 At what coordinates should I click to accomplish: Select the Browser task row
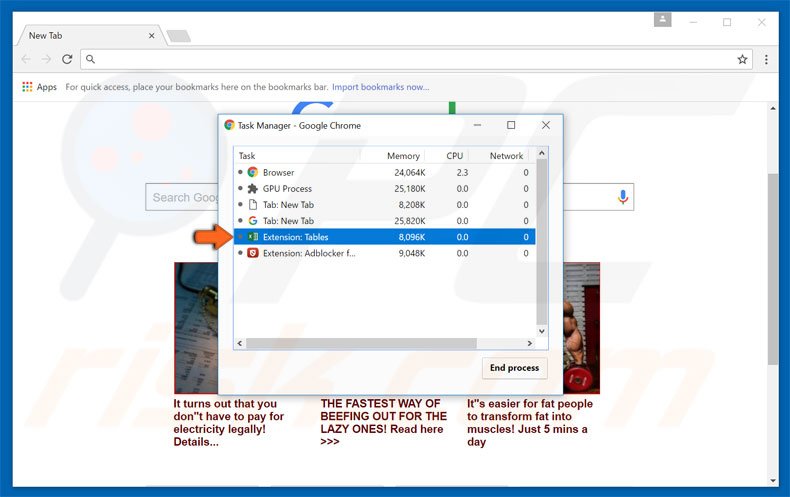tap(384, 172)
